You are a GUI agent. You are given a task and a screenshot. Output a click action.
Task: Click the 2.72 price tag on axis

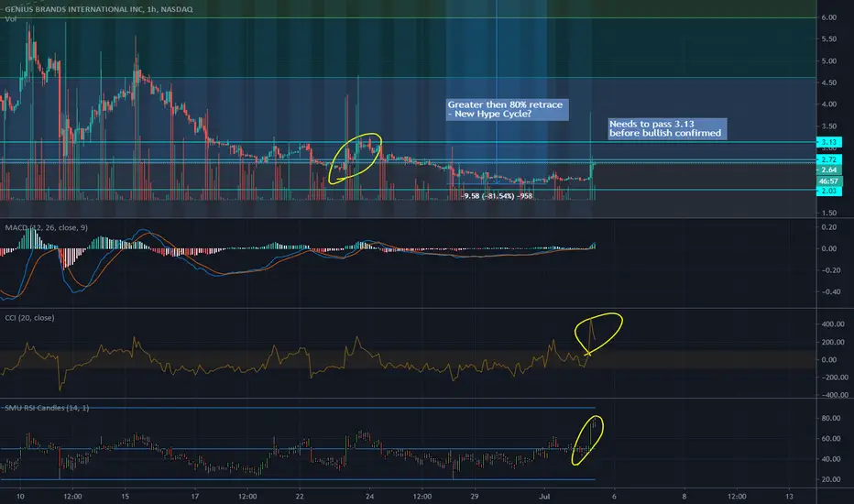click(829, 159)
